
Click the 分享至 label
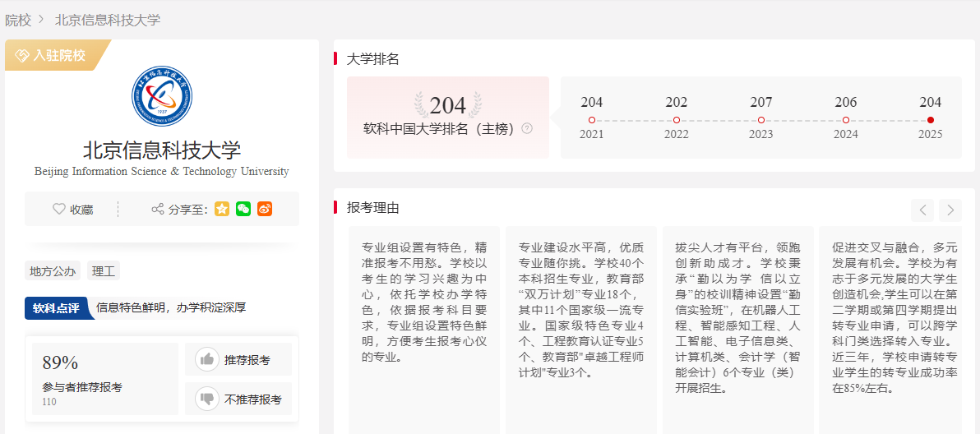[188, 210]
